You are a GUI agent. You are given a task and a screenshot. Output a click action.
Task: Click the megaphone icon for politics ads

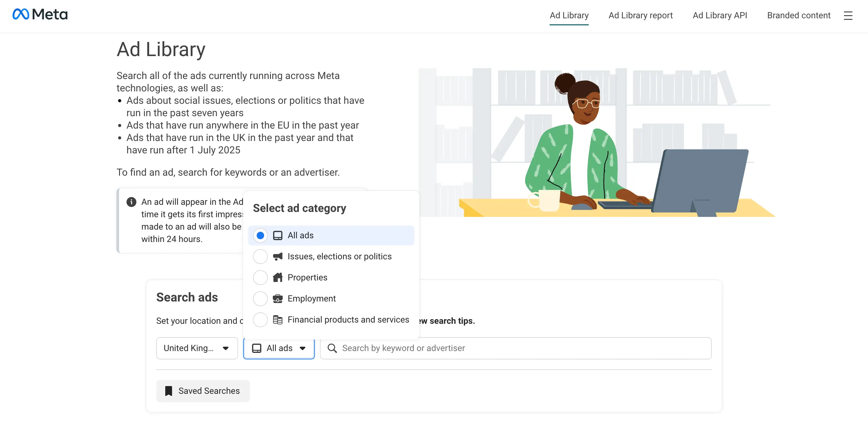(x=277, y=257)
